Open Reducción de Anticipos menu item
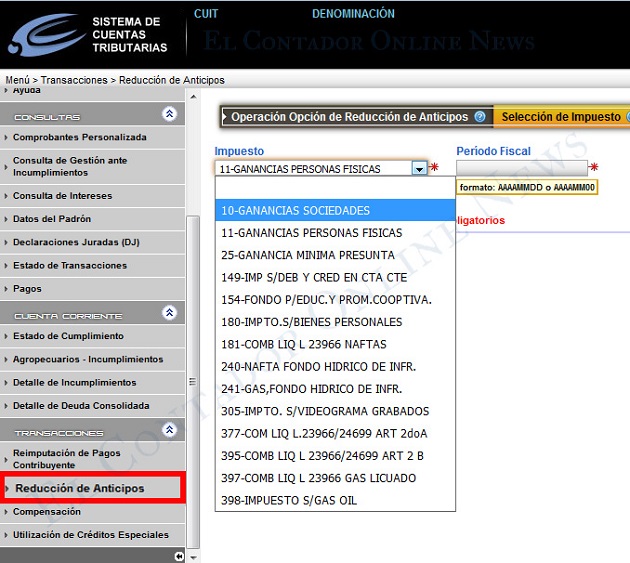The height and width of the screenshot is (563, 630). tap(80, 488)
